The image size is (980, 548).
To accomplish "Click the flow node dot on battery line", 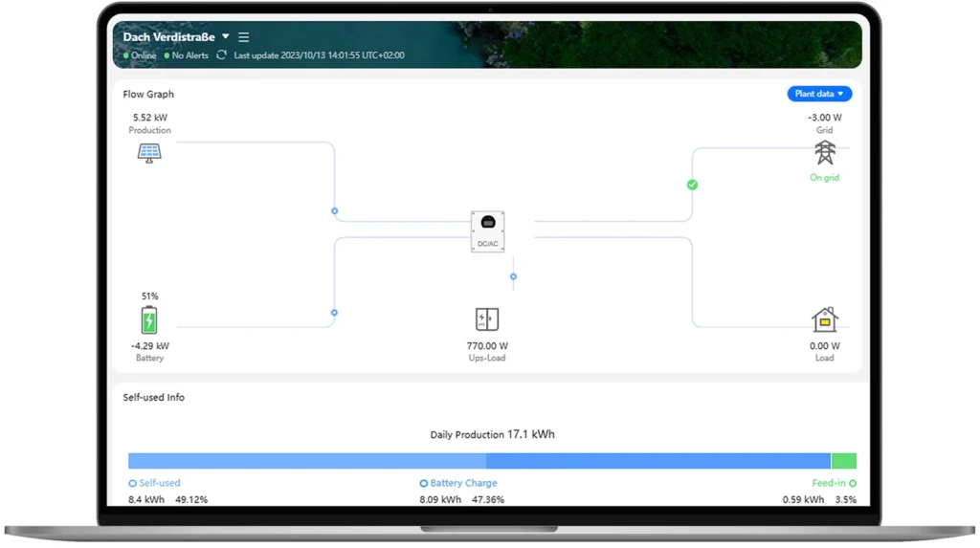I will point(334,313).
